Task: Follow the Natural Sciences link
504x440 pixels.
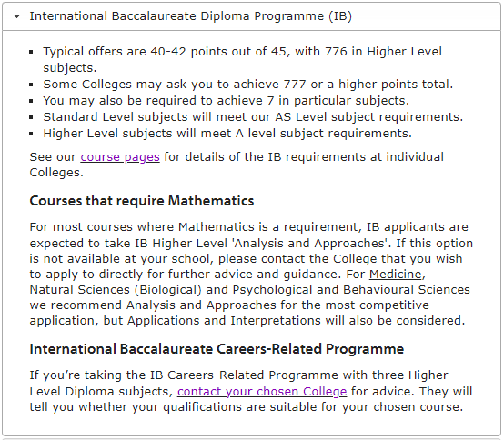Action: pos(79,290)
